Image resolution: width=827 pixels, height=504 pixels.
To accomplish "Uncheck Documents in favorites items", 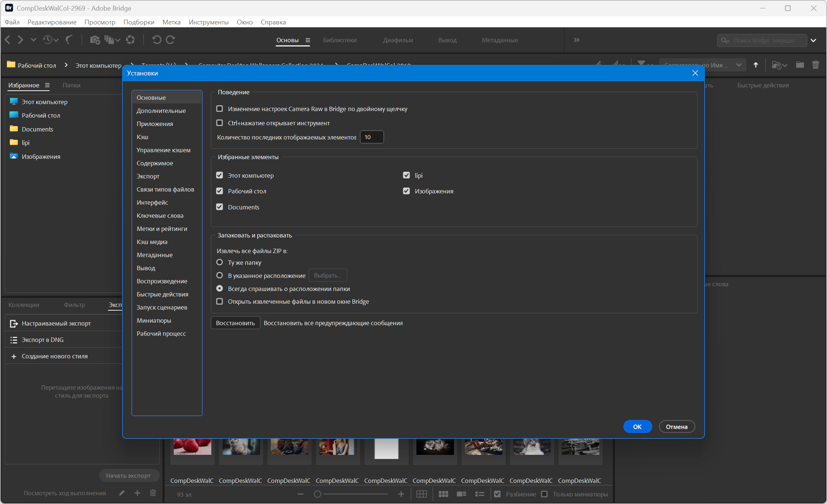I will 220,207.
